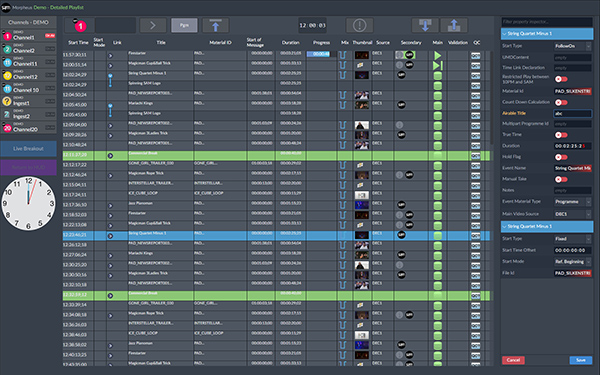Click the blue Save button
This screenshot has width=600, height=375.
580,360
